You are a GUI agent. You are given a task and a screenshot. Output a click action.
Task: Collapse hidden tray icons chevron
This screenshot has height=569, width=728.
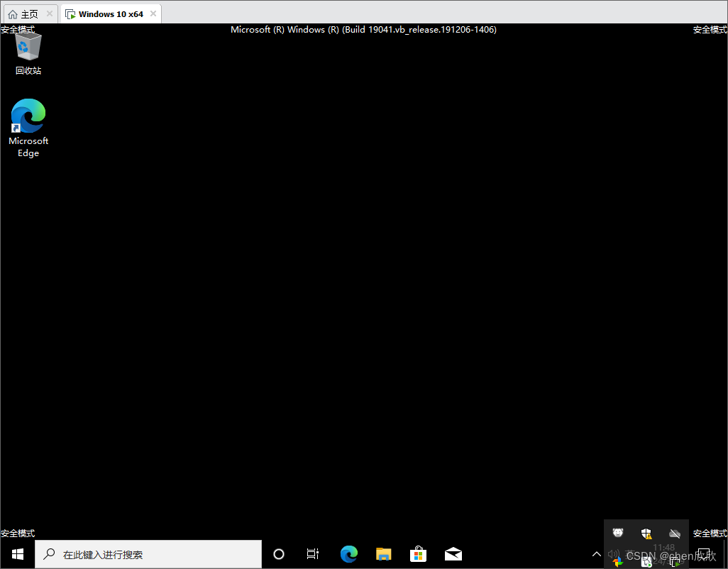(597, 554)
